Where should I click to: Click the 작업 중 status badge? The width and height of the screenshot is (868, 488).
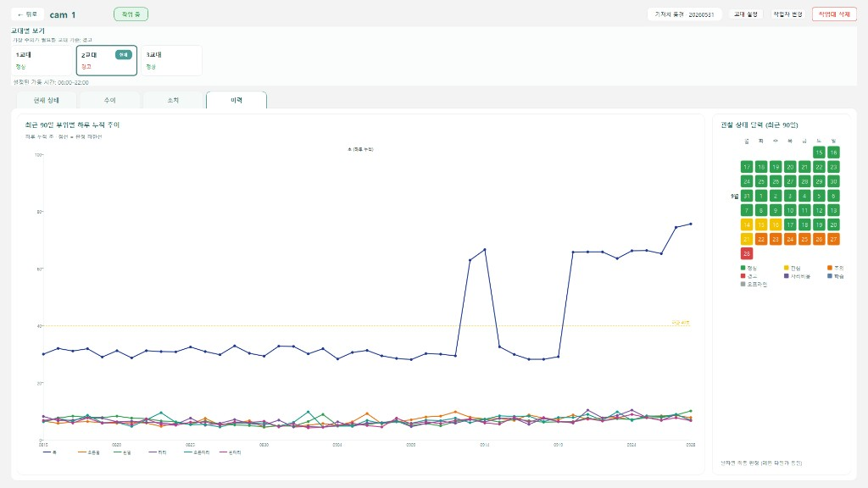coord(131,14)
